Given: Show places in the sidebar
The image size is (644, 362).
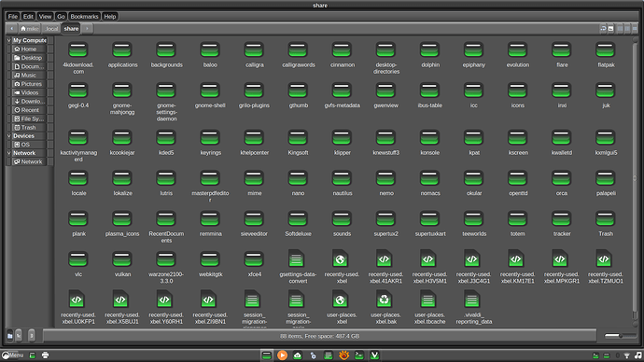Looking at the screenshot, I should (10, 336).
